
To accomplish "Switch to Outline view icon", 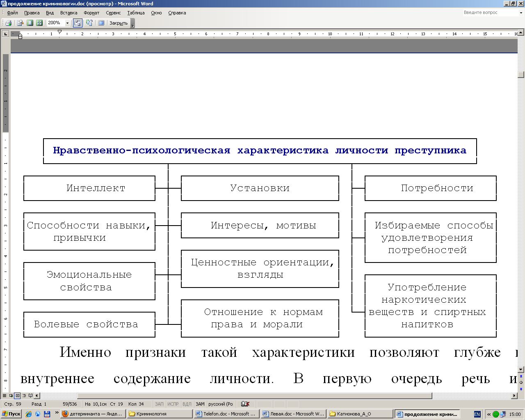I will coord(24,396).
